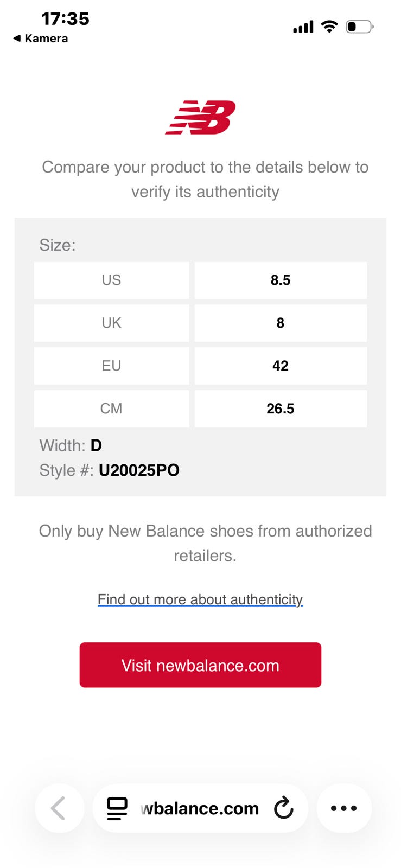
Task: Tap the CM size value 26.5
Action: (281, 409)
